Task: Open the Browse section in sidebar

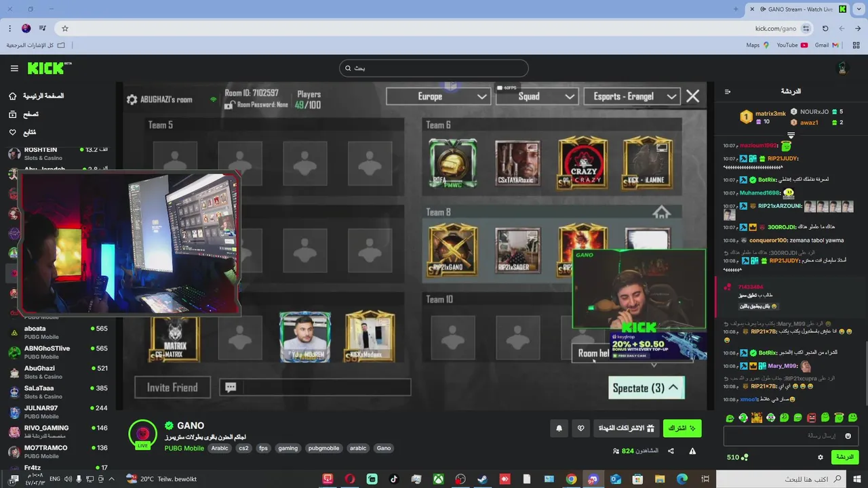Action: click(x=24, y=115)
